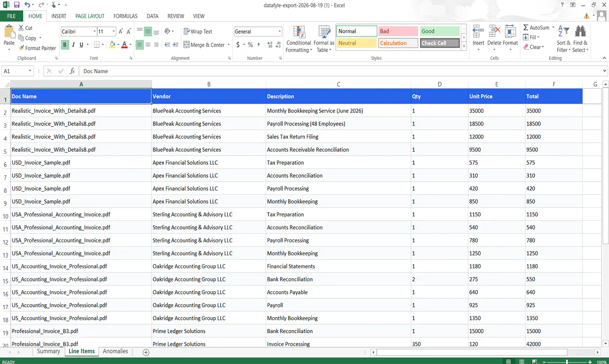Image resolution: width=609 pixels, height=364 pixels.
Task: Click the Delete cells button
Action: [494, 39]
